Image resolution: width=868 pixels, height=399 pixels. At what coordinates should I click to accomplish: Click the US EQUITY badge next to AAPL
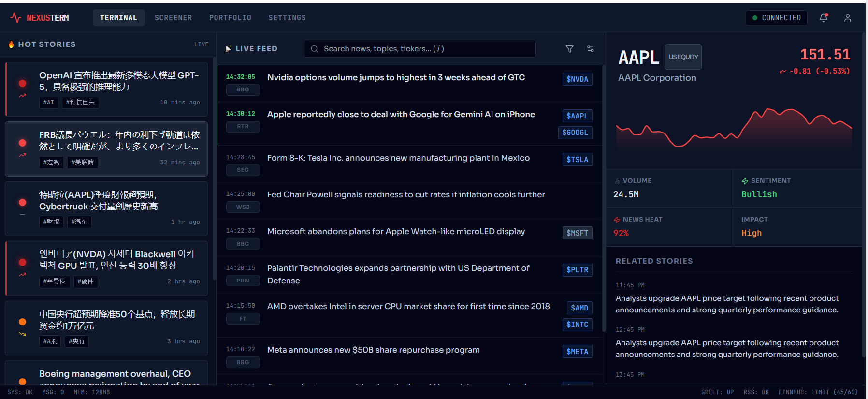683,57
